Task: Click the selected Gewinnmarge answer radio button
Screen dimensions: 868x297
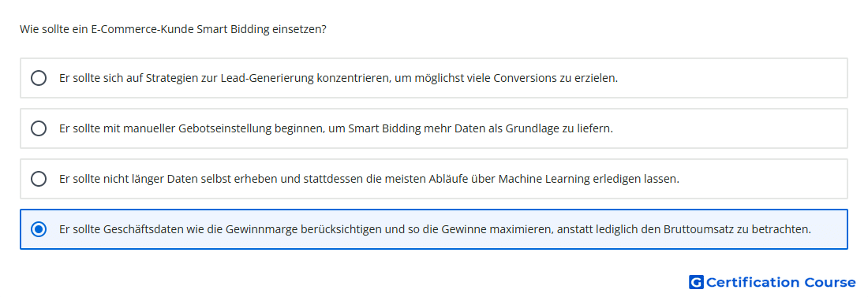Action: coord(39,229)
